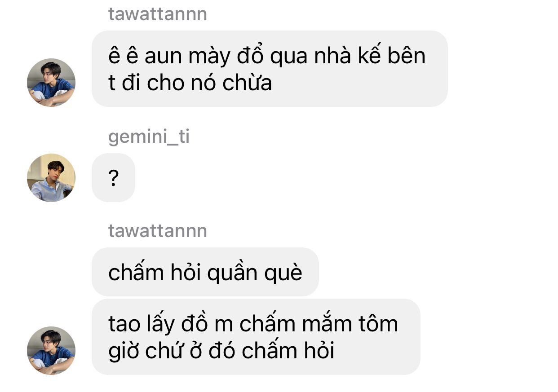Tap gemini_ti's profile picture
The image size is (558, 392).
coord(51,178)
